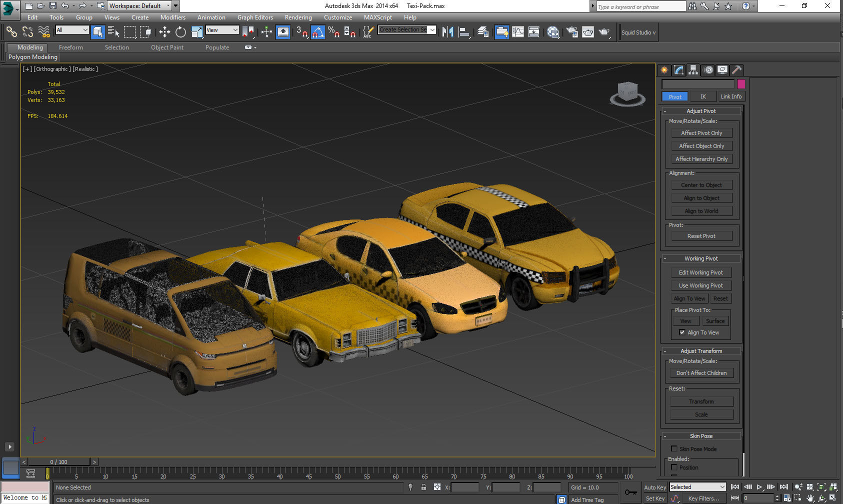Screen dimensions: 843x504
Task: Pick the Rectangular Selection Region tool
Action: point(129,32)
